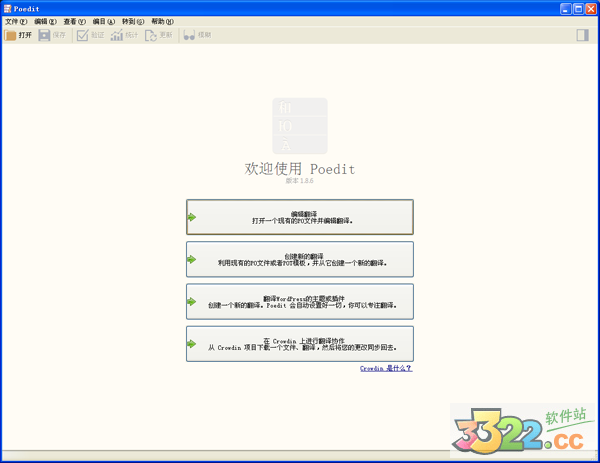This screenshot has height=463, width=600.
Task: Open the 'Crowdin 是什么?' link
Action: [386, 368]
